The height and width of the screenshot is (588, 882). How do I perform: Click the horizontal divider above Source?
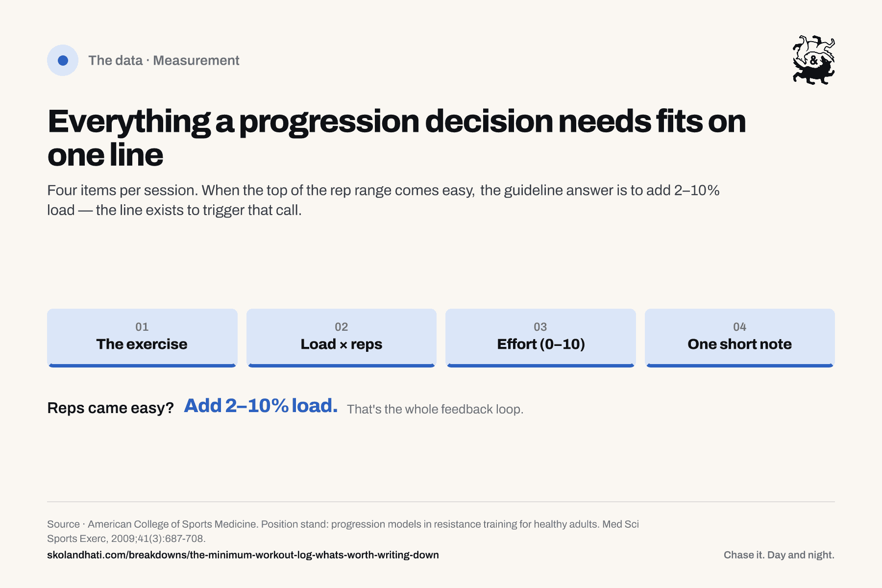point(441,502)
